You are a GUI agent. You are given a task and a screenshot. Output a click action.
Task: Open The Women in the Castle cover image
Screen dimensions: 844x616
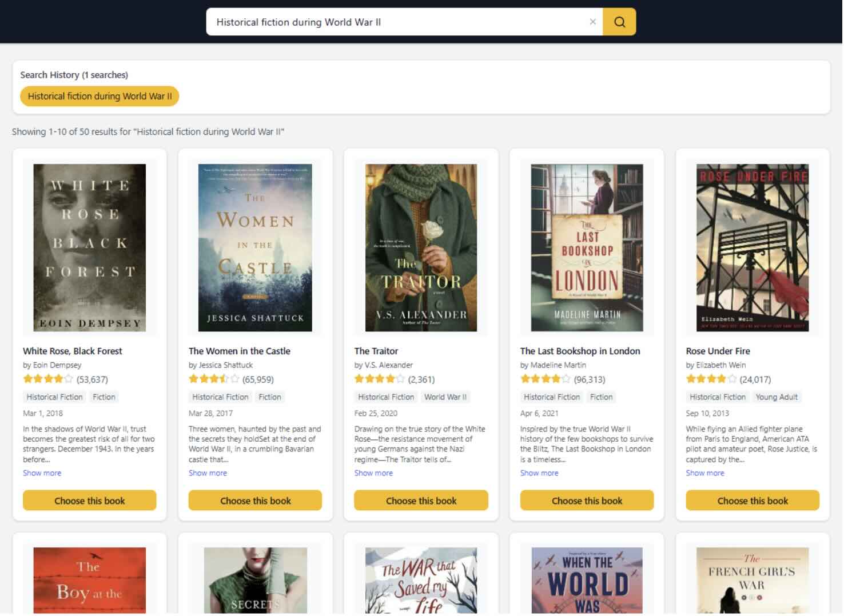pyautogui.click(x=255, y=248)
